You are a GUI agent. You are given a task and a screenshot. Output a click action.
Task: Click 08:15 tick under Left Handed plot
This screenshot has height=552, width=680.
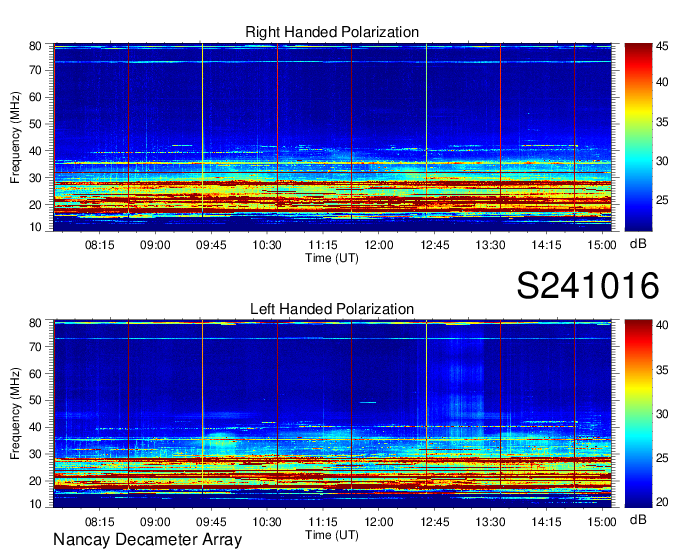click(x=99, y=522)
